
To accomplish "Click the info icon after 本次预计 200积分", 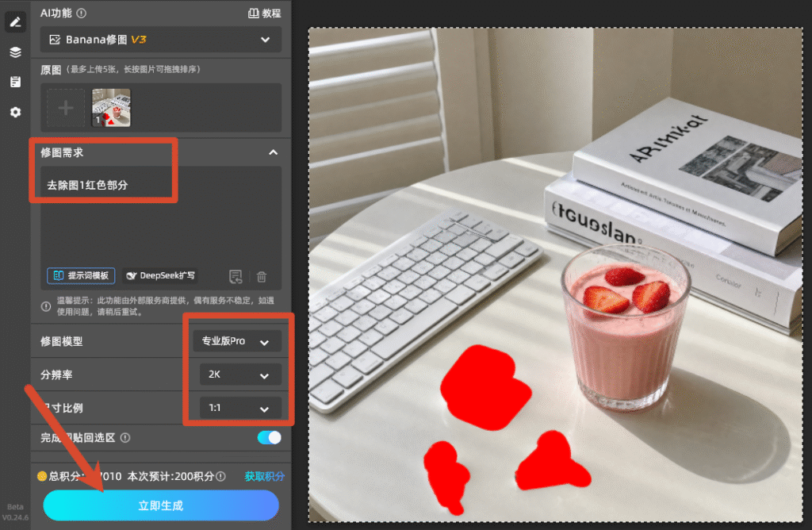I will point(220,476).
